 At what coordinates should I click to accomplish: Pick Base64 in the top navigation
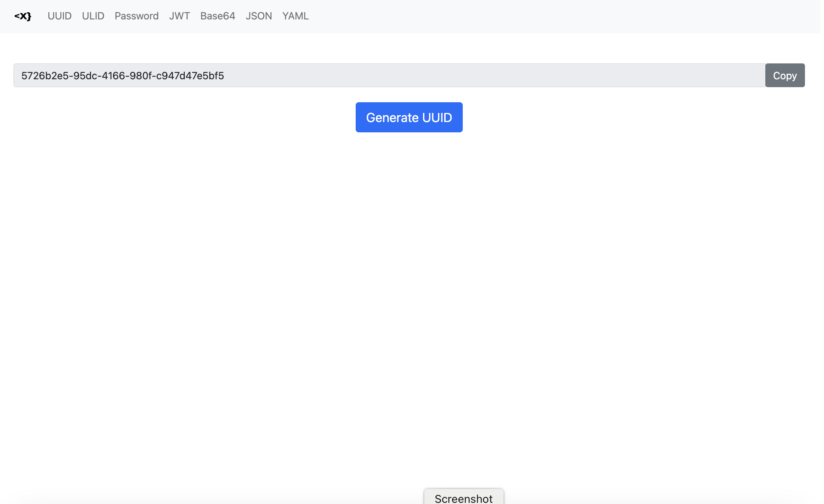(217, 16)
